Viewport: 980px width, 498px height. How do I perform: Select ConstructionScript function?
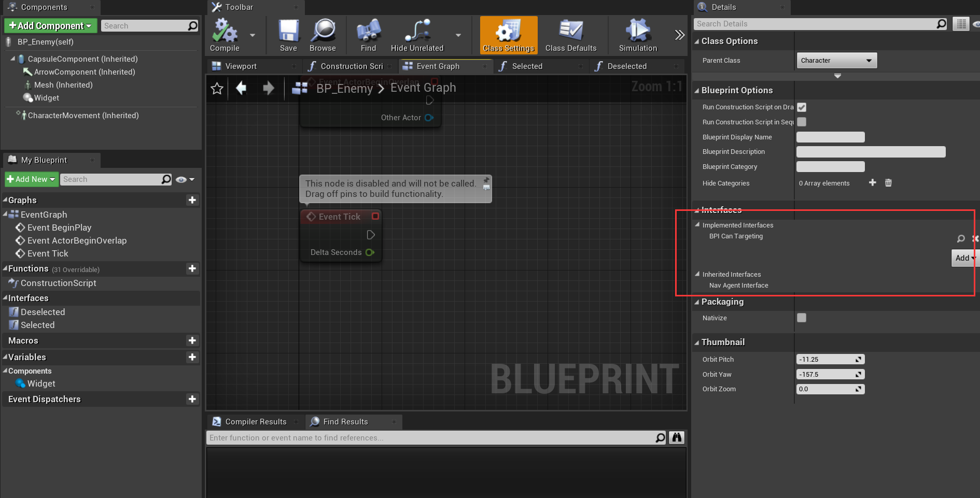58,283
